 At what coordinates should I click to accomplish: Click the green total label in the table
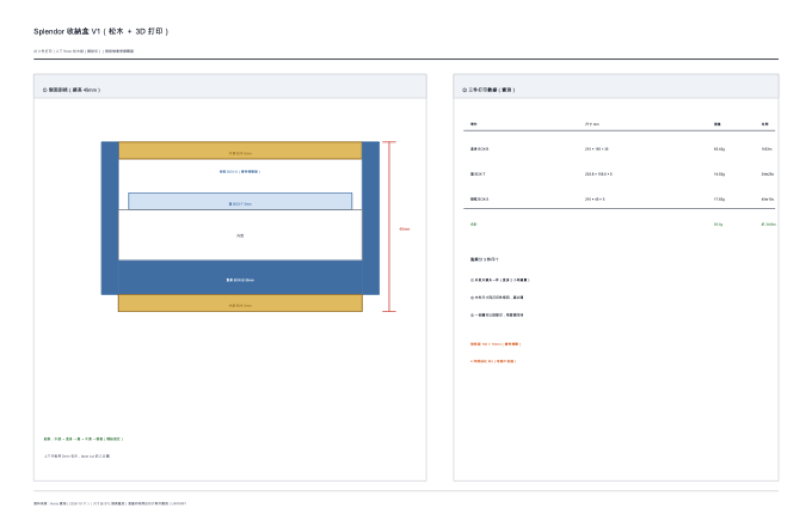click(473, 224)
